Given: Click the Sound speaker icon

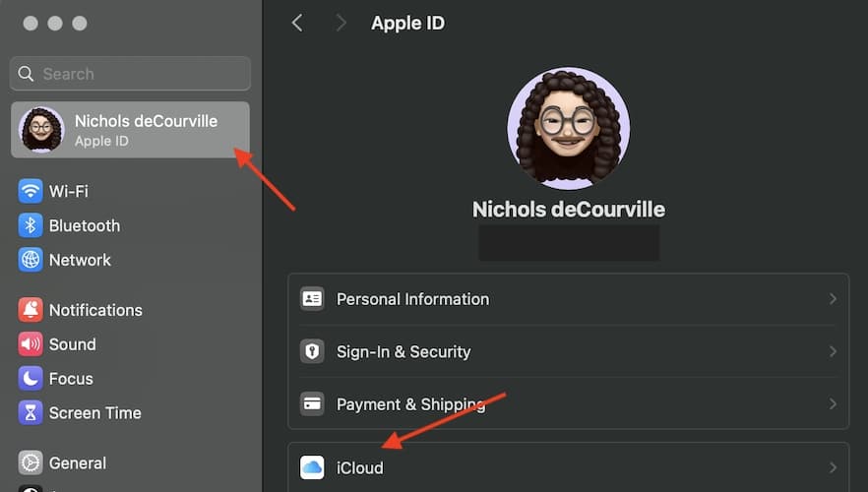Looking at the screenshot, I should (31, 344).
